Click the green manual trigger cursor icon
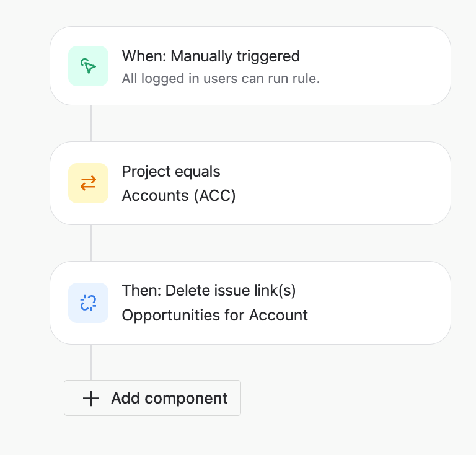 click(x=88, y=66)
